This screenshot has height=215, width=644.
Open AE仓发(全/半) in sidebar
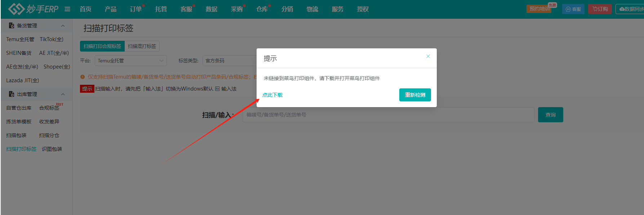tap(22, 67)
